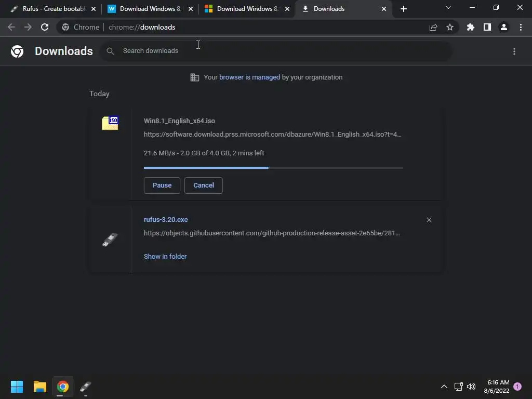Screen dimensions: 532x399
Task: Click the chrome://downloads address bar
Action: coord(258,27)
